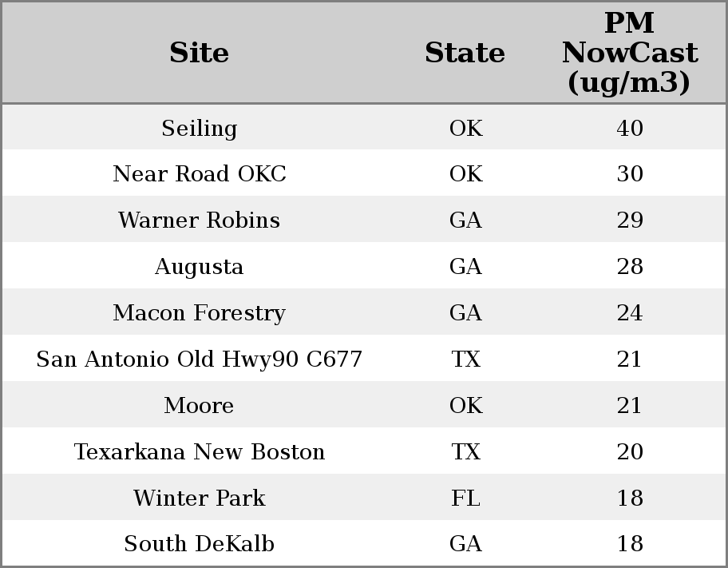Click the PM value 28 for Augusta
This screenshot has height=568, width=728.
[x=629, y=267]
